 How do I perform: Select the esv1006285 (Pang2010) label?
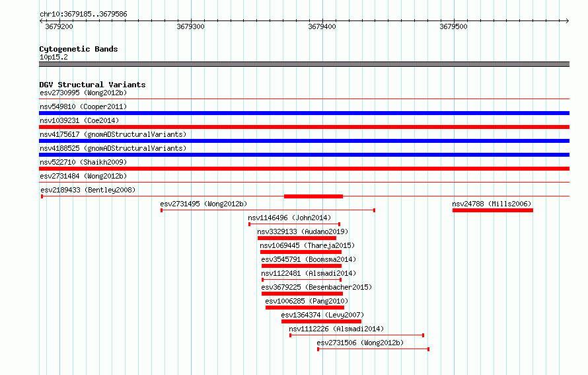click(307, 301)
